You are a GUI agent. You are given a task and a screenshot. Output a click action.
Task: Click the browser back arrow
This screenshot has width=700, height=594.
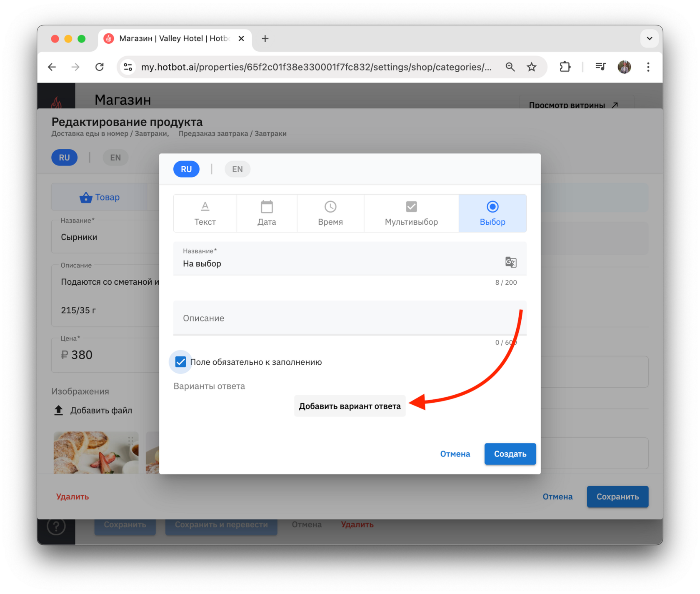[x=52, y=67]
